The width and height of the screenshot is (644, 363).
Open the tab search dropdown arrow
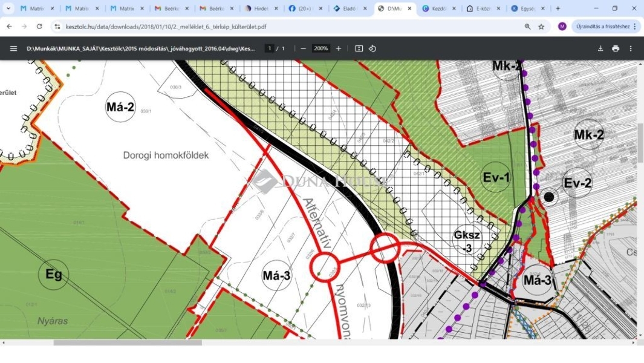[x=8, y=8]
